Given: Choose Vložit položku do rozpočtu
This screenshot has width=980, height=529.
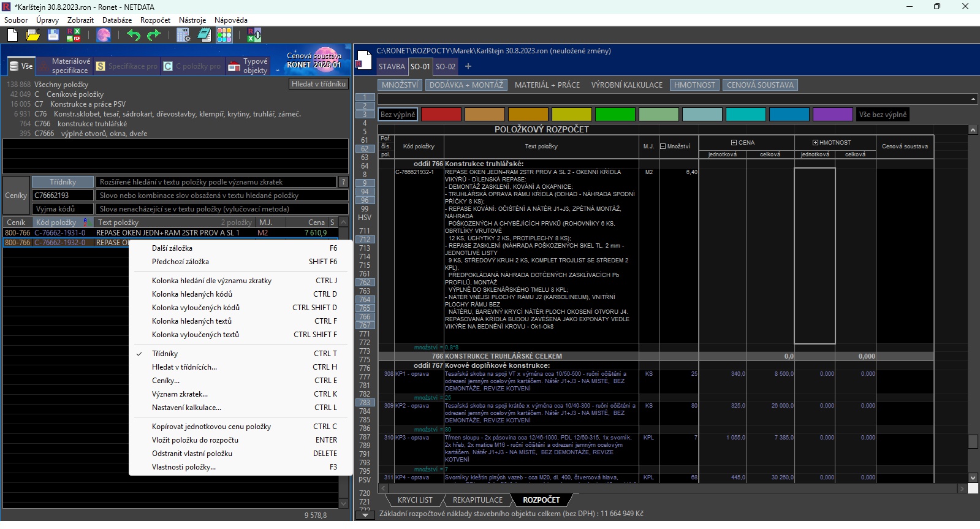Looking at the screenshot, I should coord(241,440).
